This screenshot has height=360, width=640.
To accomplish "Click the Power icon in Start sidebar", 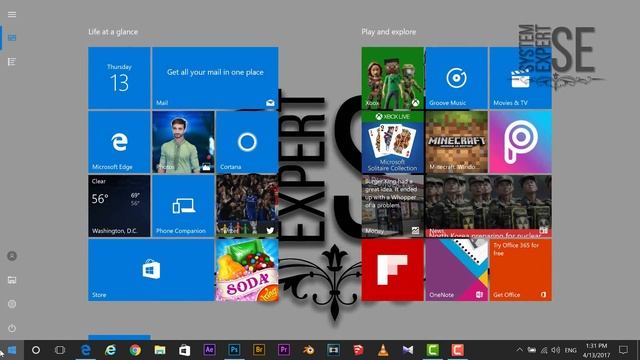I will tap(12, 328).
